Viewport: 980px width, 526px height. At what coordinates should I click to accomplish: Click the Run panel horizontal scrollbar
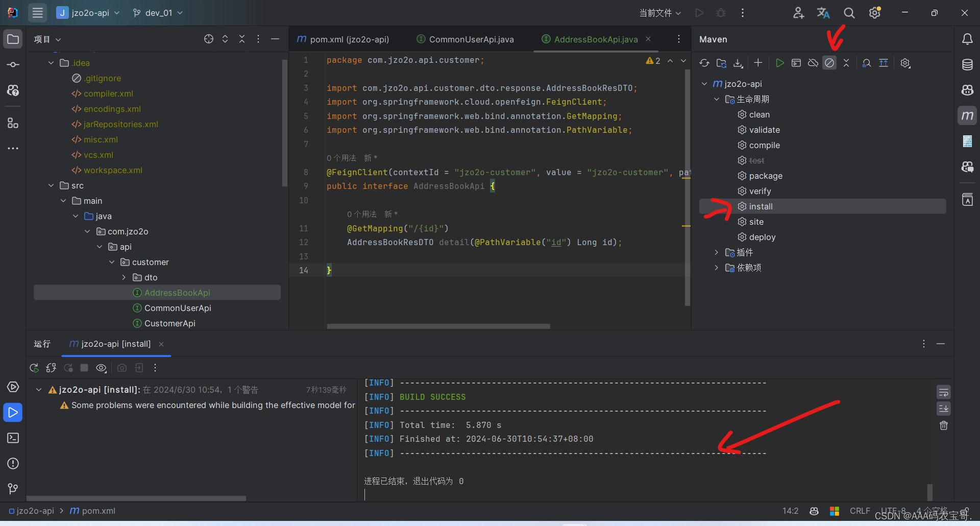(136, 498)
